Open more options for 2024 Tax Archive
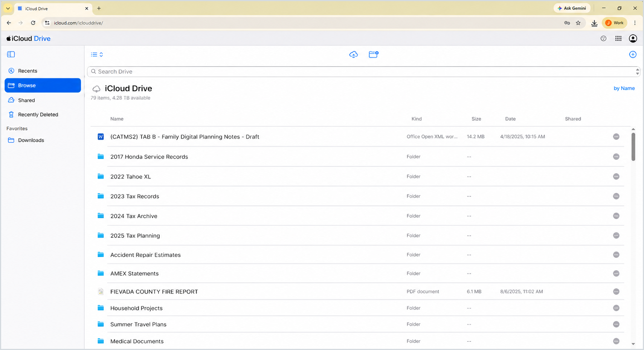Viewport: 644px width, 350px height. tap(616, 216)
